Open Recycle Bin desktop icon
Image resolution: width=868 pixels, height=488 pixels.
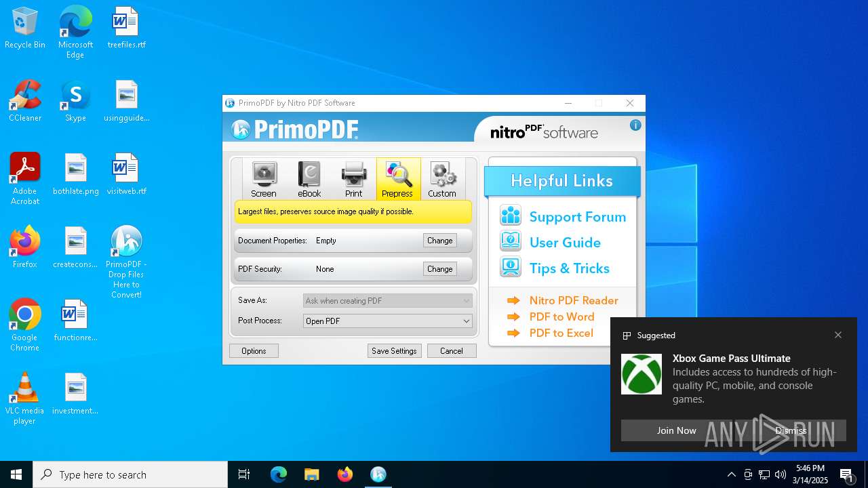click(x=25, y=28)
